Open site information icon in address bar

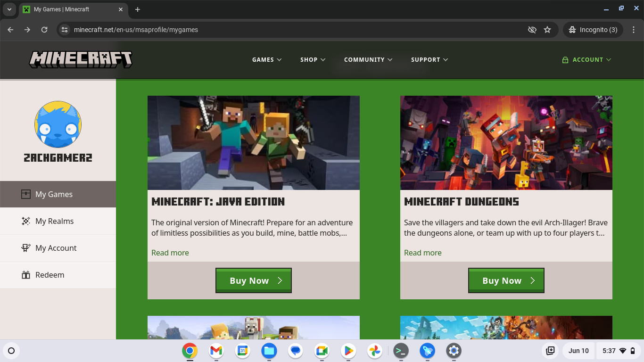coord(65,30)
